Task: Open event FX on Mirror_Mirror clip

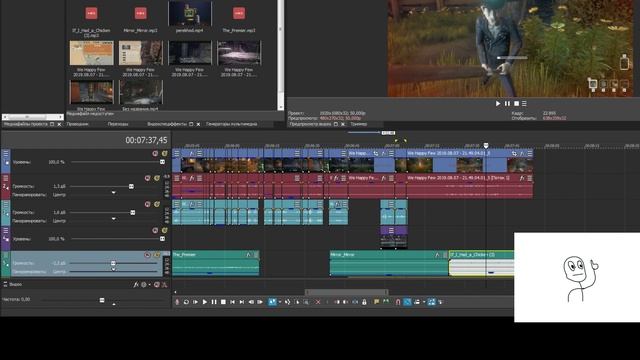Action: (437, 255)
